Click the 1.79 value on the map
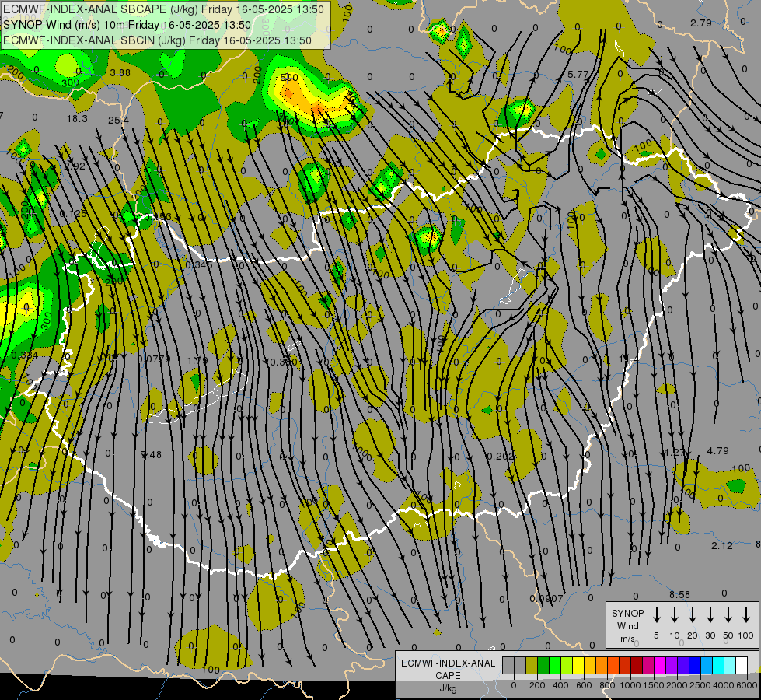The image size is (761, 700). coord(197,360)
